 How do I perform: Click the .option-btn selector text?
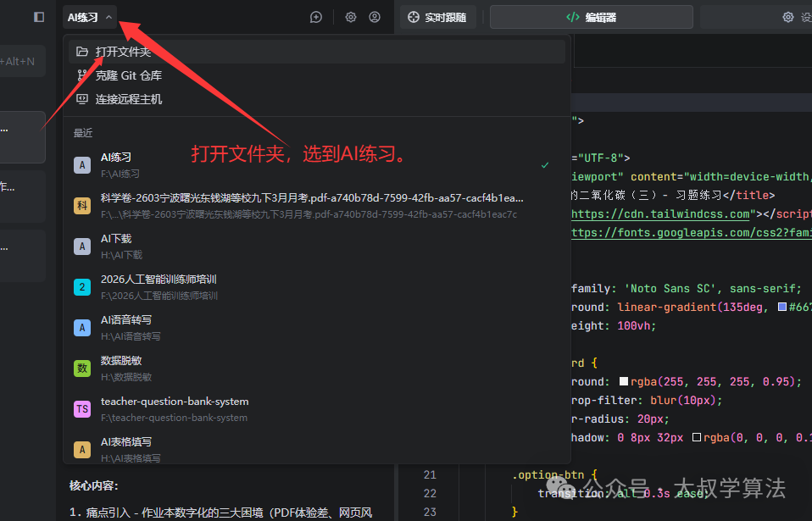(x=548, y=474)
